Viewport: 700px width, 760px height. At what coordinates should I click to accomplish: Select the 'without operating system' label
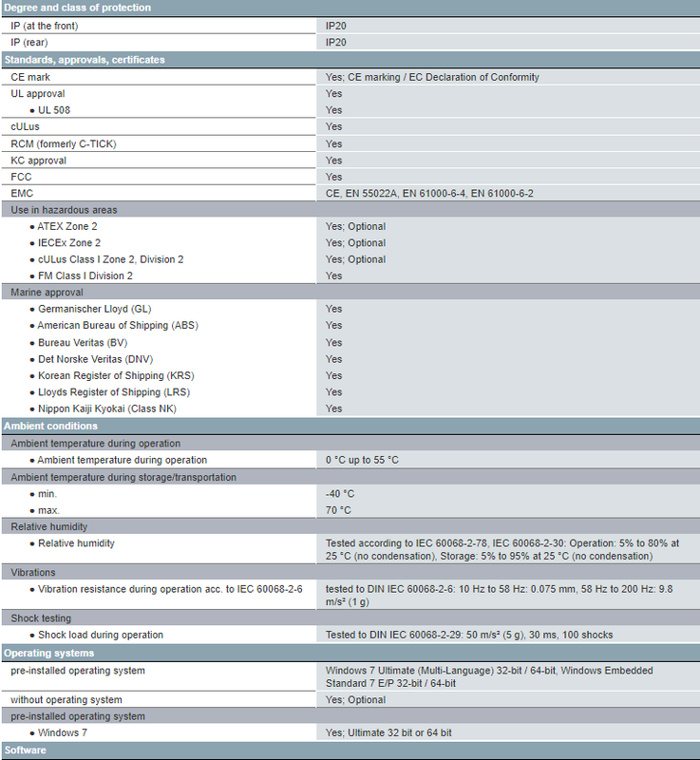pyautogui.click(x=66, y=700)
